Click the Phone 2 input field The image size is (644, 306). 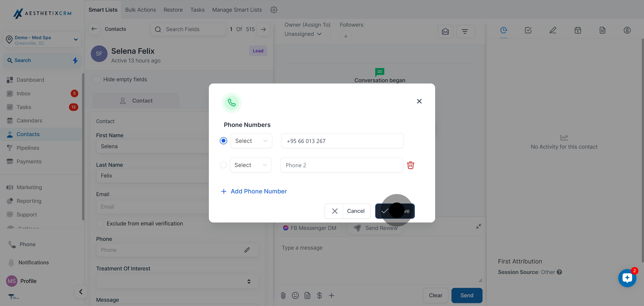coord(341,165)
